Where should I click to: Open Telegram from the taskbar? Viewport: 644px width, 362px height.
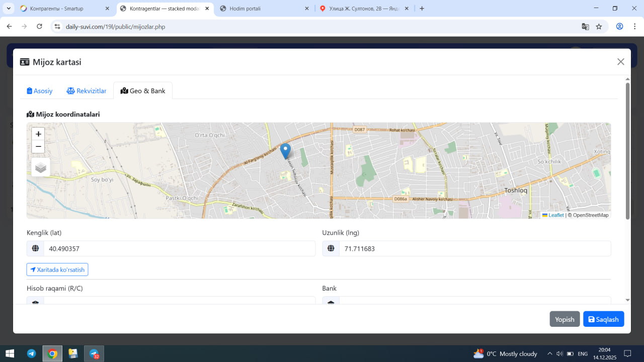tap(31, 353)
